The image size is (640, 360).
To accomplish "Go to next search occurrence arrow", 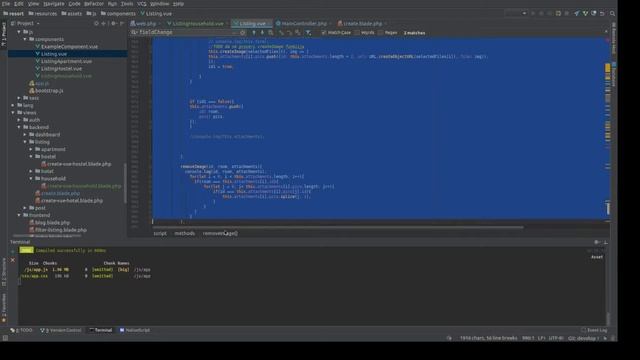I will click(262, 33).
